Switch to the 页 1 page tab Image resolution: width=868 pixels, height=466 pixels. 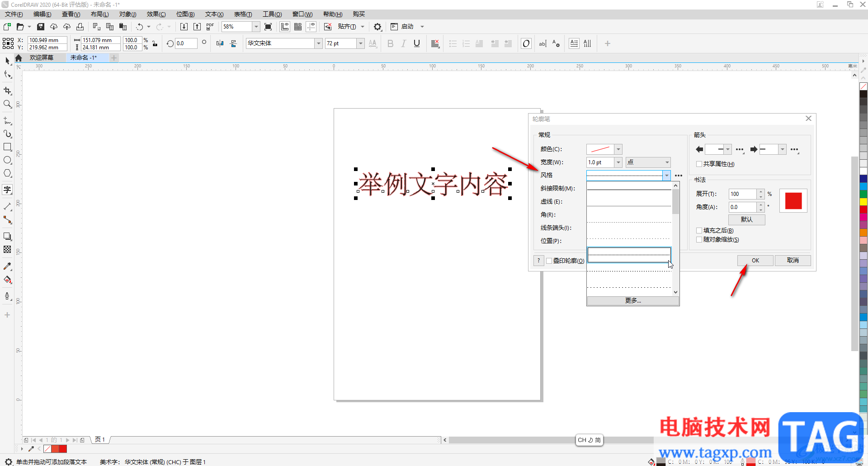pos(100,440)
